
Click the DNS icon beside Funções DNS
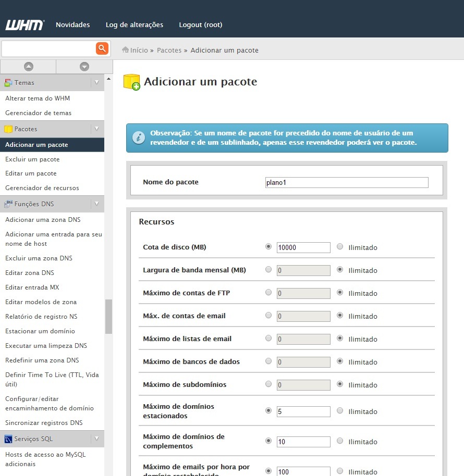tap(8, 204)
